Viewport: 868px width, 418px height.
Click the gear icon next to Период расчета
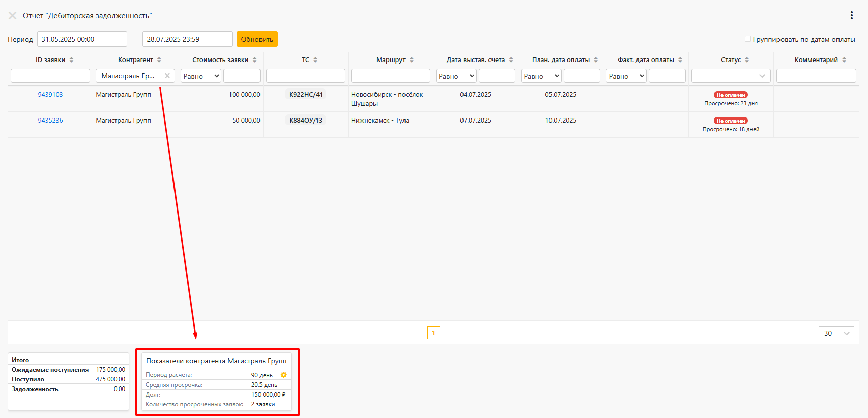tap(284, 375)
